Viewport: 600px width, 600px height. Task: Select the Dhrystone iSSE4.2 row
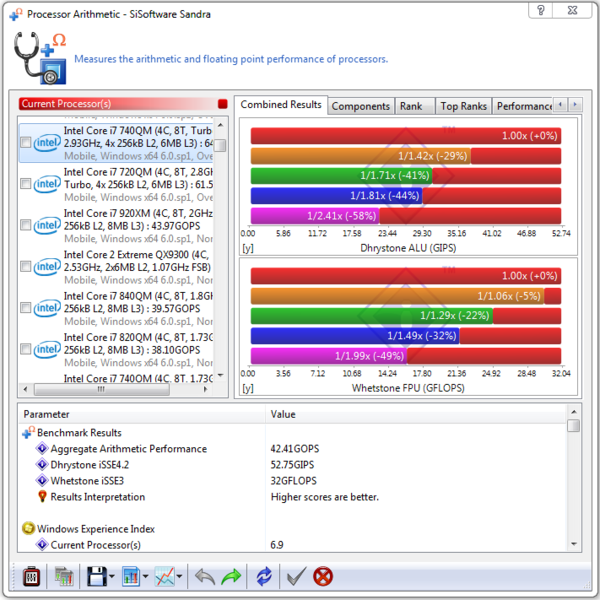coord(293,465)
